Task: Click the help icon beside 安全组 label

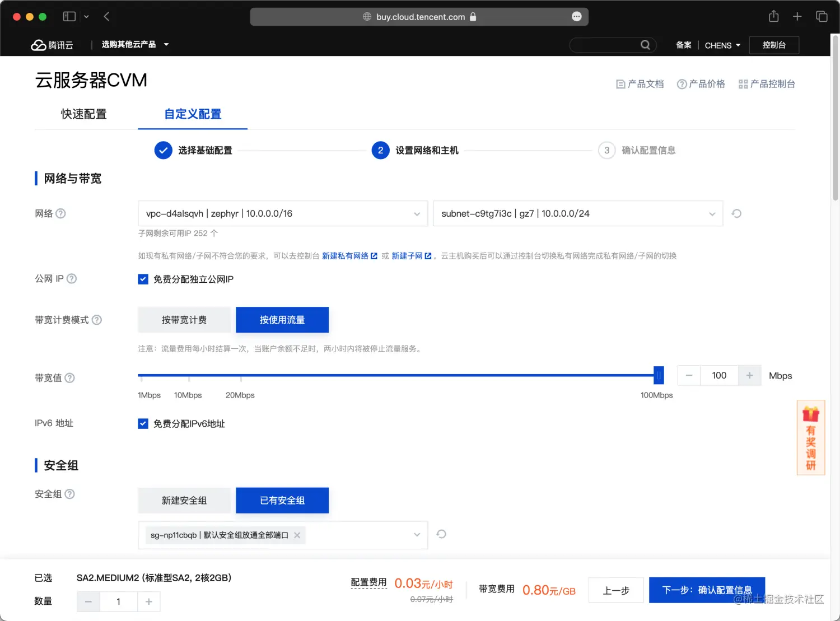Action: 69,494
